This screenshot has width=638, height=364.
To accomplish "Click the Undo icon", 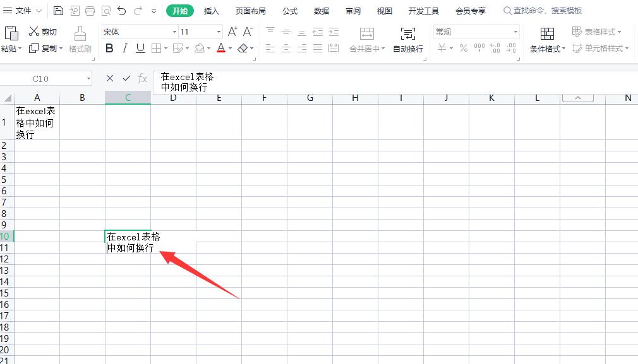I will [121, 10].
